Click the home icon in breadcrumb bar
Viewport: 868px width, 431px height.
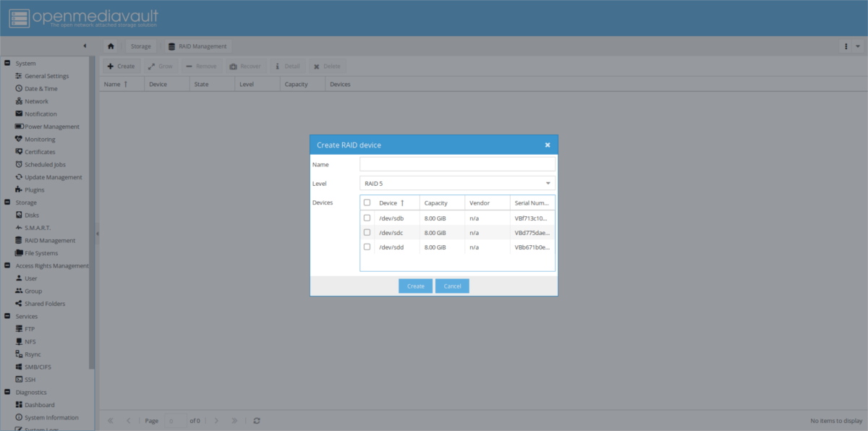111,46
